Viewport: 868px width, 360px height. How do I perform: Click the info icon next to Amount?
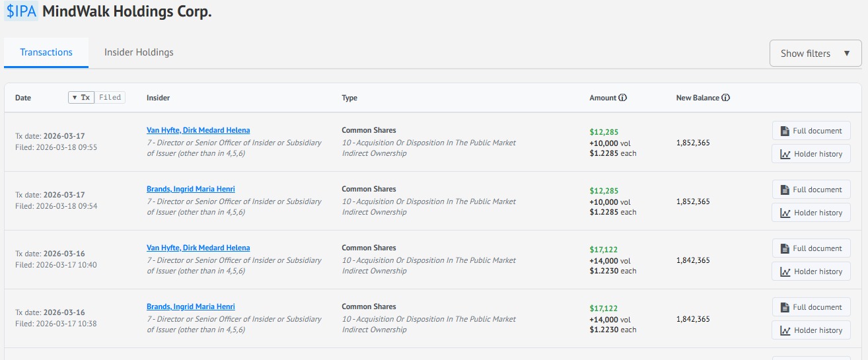point(622,98)
